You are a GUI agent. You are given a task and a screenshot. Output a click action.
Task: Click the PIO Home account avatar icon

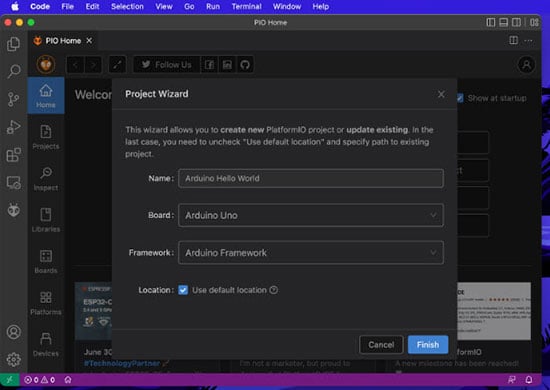click(526, 65)
